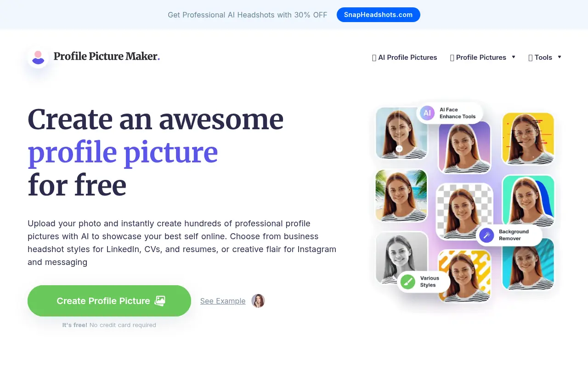588x368 pixels.
Task: Click the Profile Pictures menu icon
Action: 452,57
